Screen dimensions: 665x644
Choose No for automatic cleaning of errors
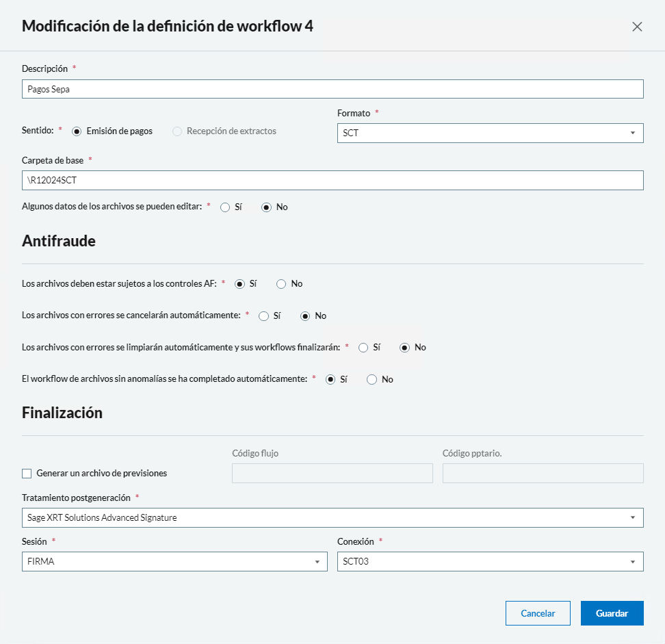pos(405,348)
